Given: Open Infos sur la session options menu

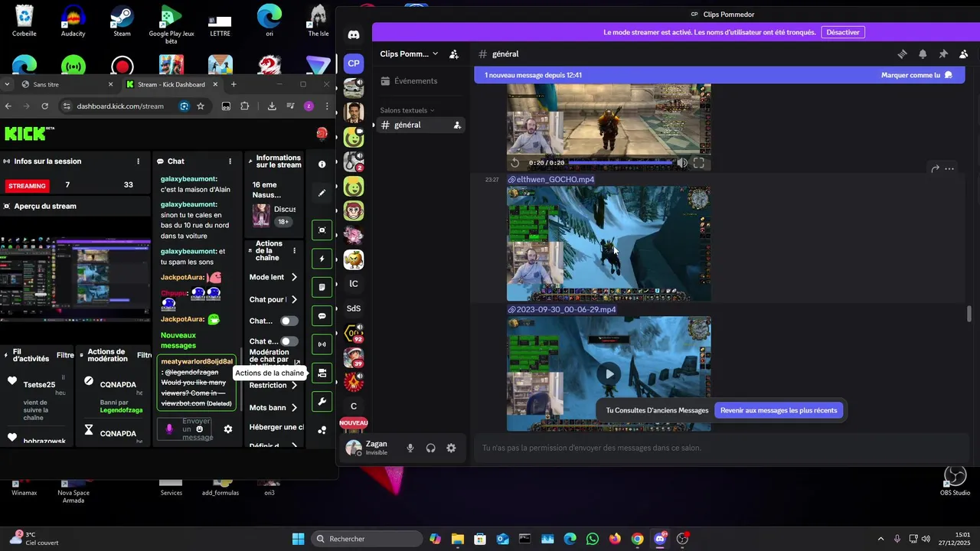Looking at the screenshot, I should (x=139, y=161).
